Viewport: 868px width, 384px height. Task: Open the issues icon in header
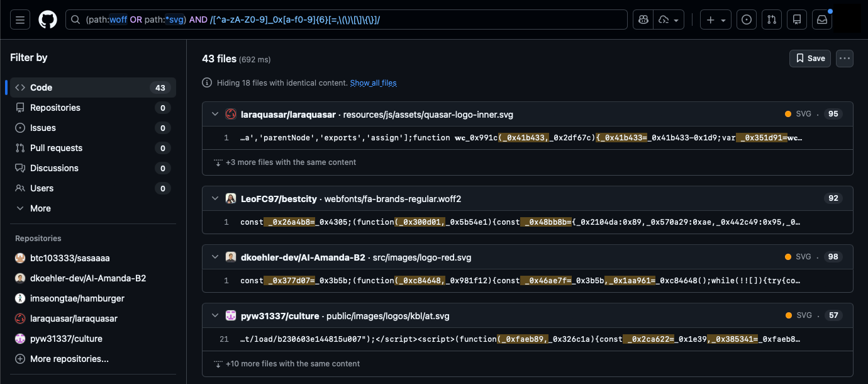click(747, 20)
